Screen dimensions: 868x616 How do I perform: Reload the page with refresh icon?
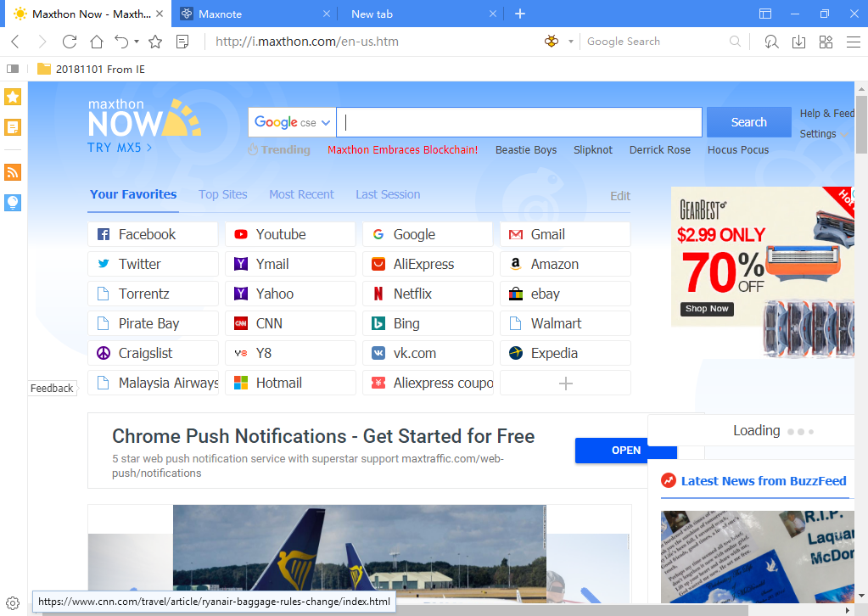click(x=70, y=42)
